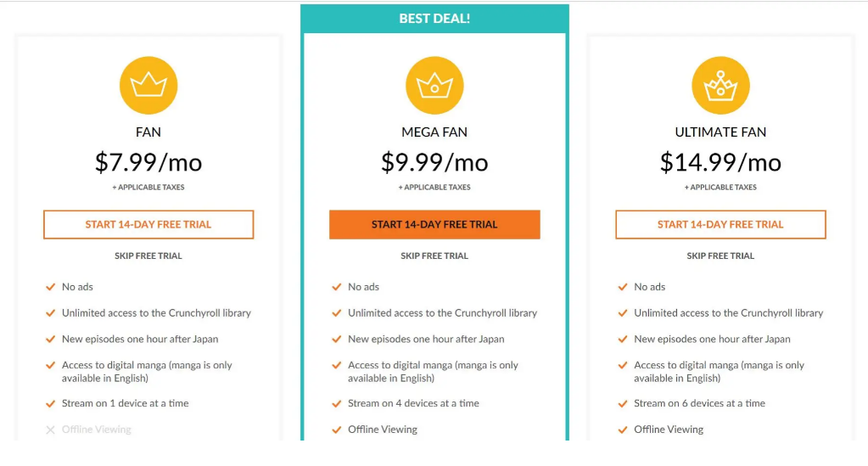Start the 14-day free trial for Fan
This screenshot has height=466, width=868.
[x=148, y=224]
